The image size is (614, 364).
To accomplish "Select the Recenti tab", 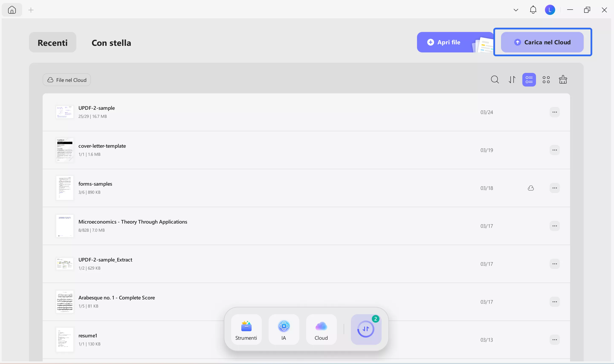I will click(x=52, y=42).
